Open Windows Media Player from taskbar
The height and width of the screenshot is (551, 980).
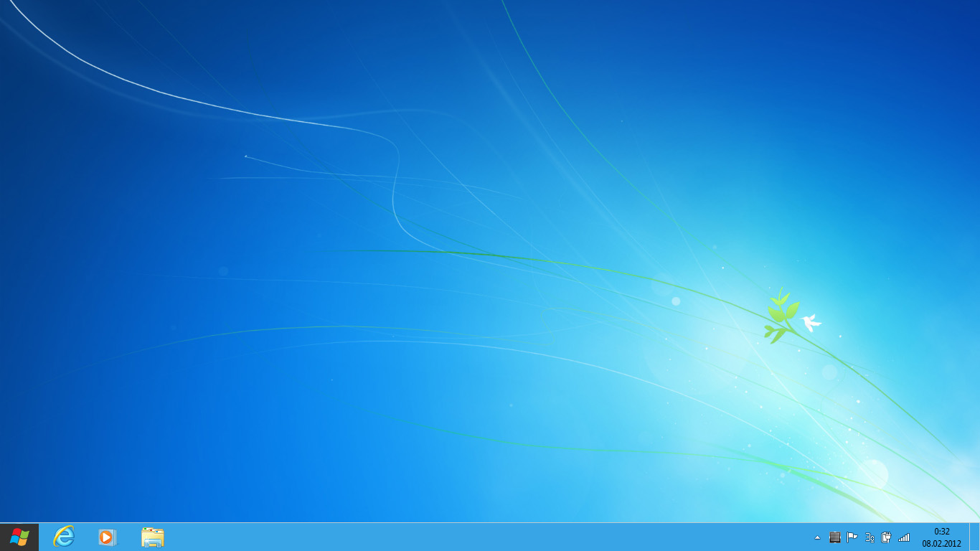pos(107,537)
